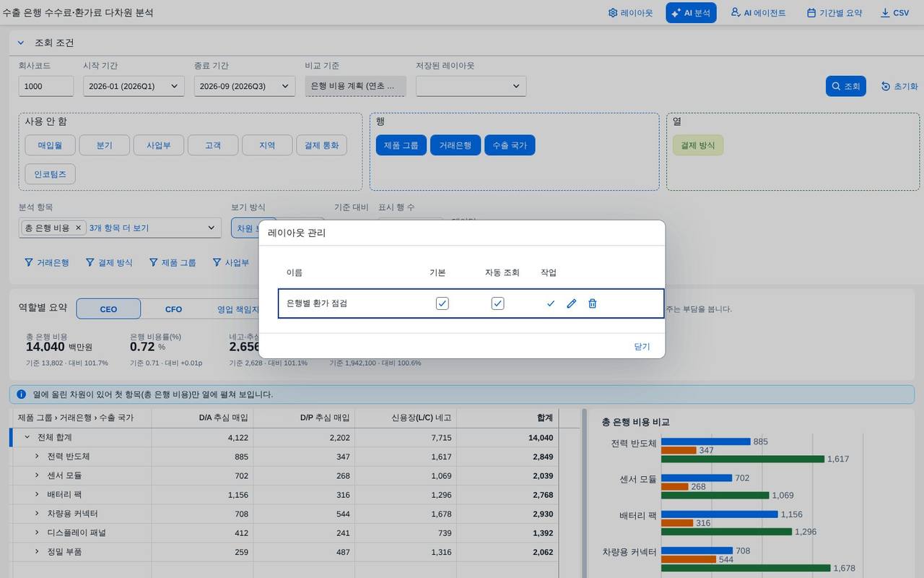Expand the 디스플레이 패널 row

(x=38, y=532)
